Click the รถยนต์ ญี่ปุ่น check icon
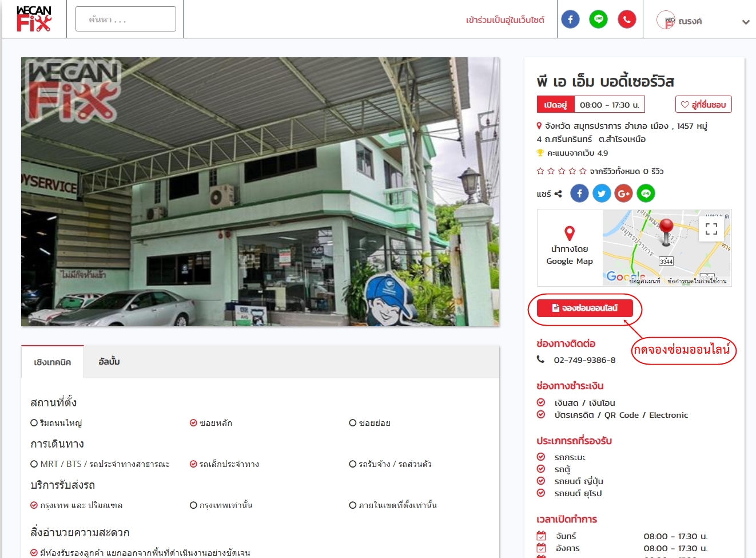Viewport: 756px width, 558px height. [541, 481]
